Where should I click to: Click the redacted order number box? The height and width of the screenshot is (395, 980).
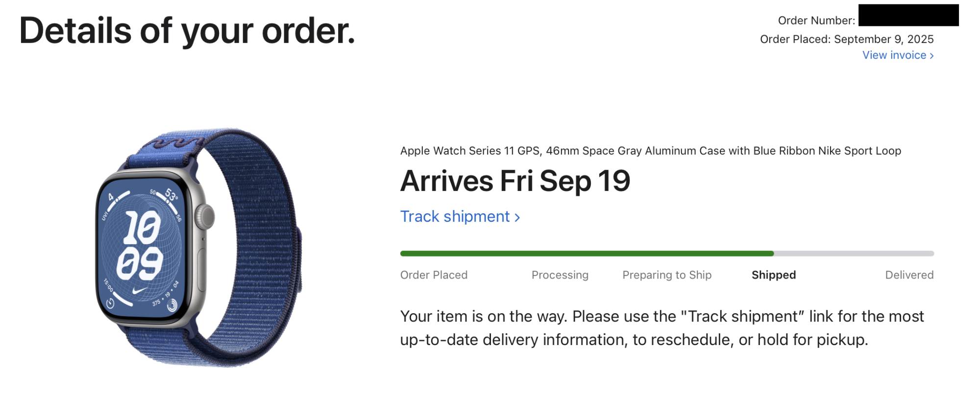point(908,15)
